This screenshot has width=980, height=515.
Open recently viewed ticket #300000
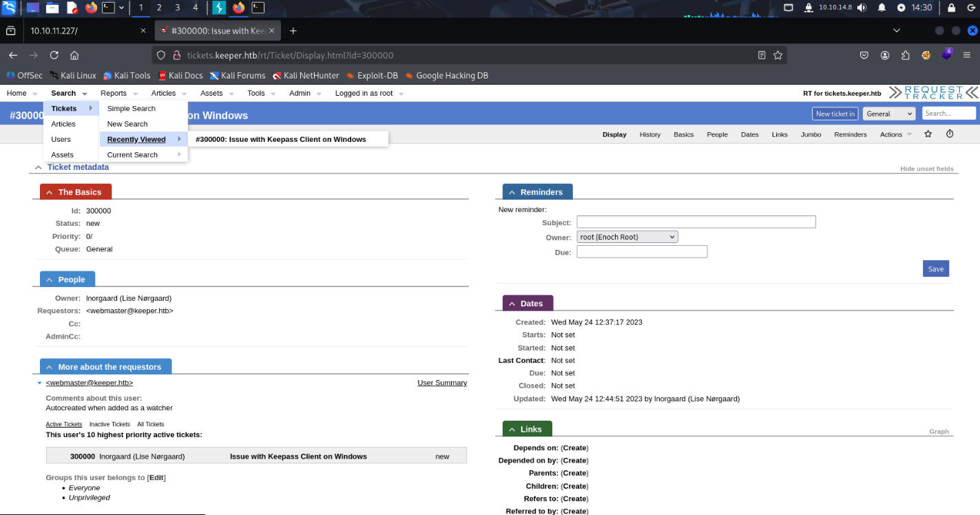pos(281,139)
